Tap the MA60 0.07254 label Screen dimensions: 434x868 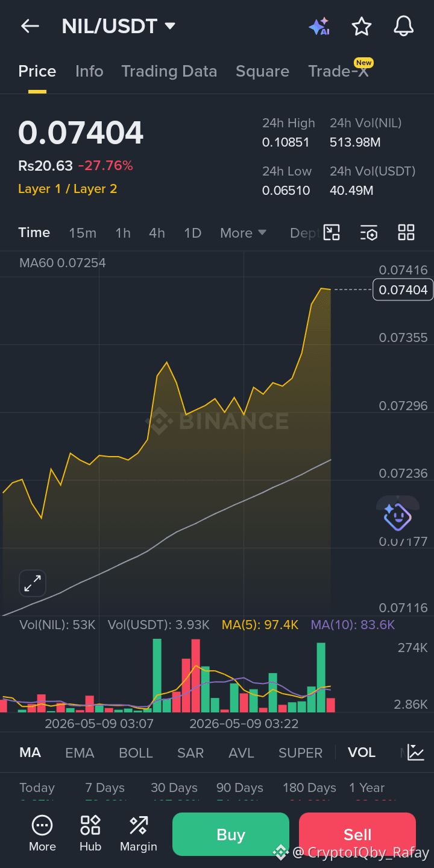62,263
